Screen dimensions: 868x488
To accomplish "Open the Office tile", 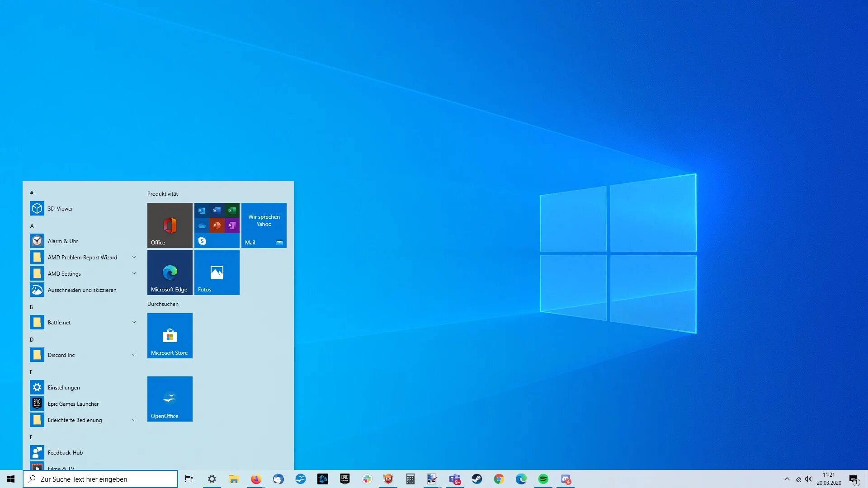I will click(170, 225).
